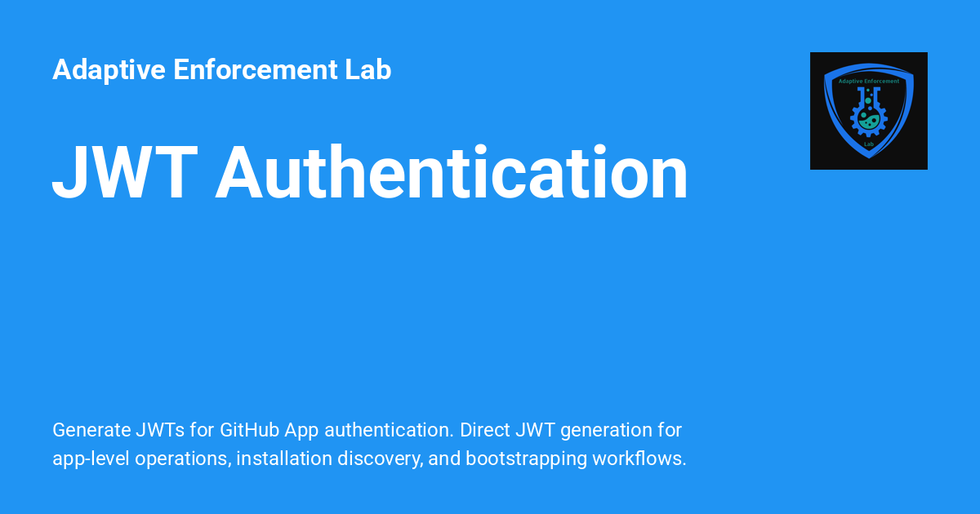This screenshot has height=514, width=980.
Task: Click the description starting 'Generate JWTs for GitHub'
Action: point(369,444)
